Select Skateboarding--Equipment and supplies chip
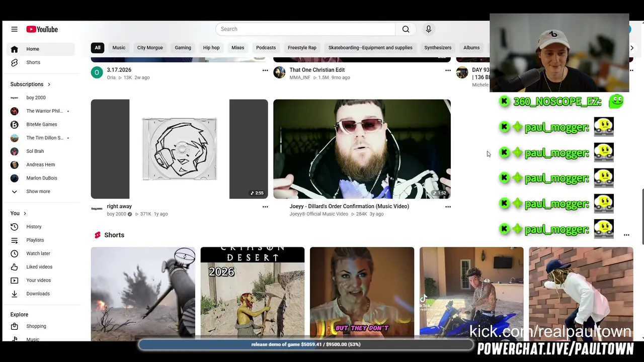 coord(370,48)
